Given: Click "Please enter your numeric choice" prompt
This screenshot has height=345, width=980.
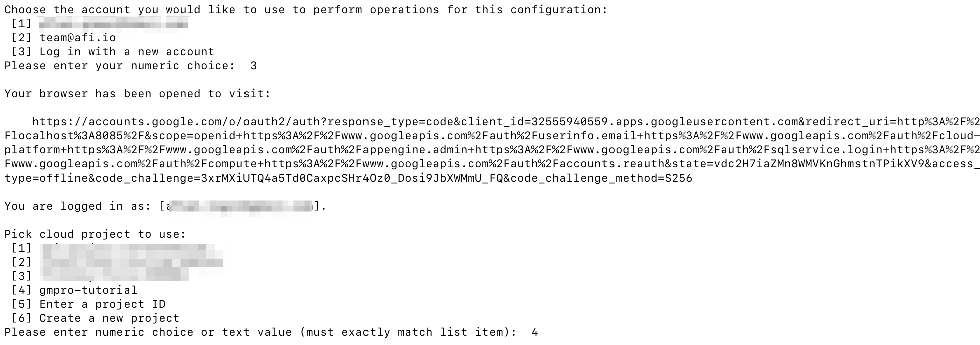Looking at the screenshot, I should [119, 66].
